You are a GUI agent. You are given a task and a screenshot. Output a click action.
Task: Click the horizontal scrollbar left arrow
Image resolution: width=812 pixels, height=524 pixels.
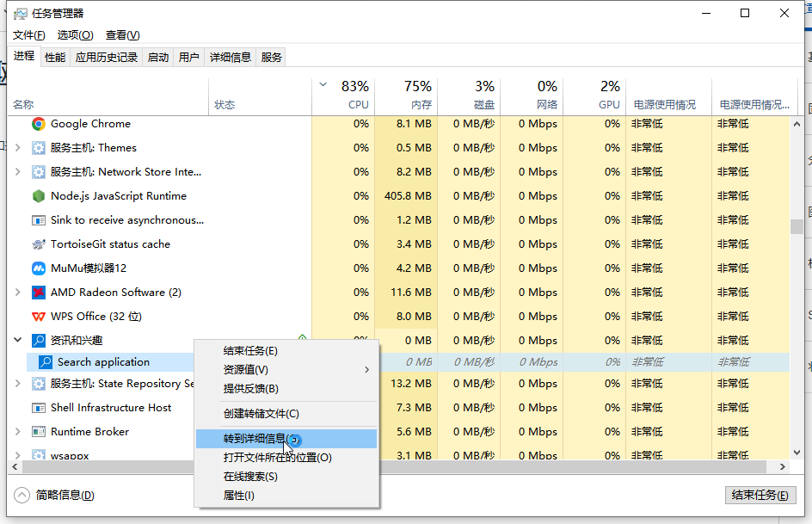click(15, 466)
